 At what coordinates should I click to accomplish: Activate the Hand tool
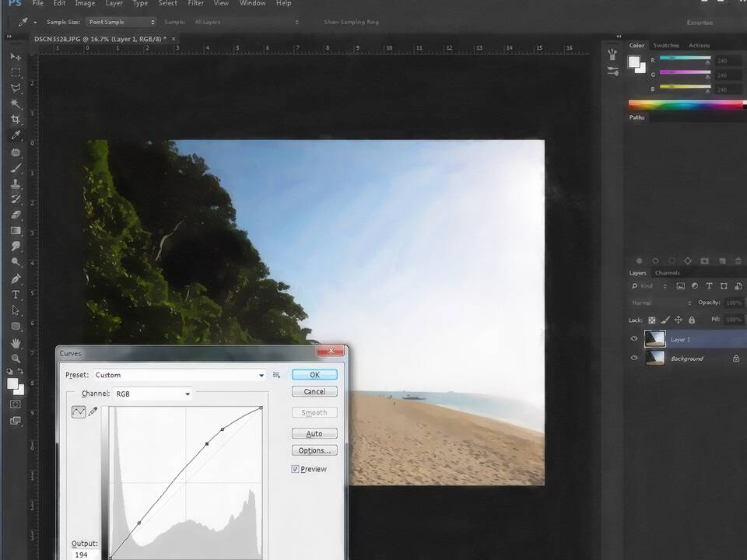16,343
